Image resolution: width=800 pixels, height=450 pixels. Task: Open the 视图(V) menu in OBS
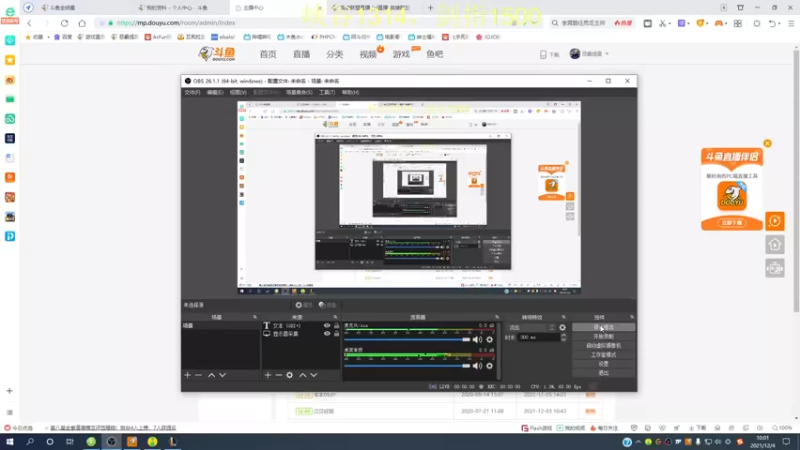click(238, 92)
